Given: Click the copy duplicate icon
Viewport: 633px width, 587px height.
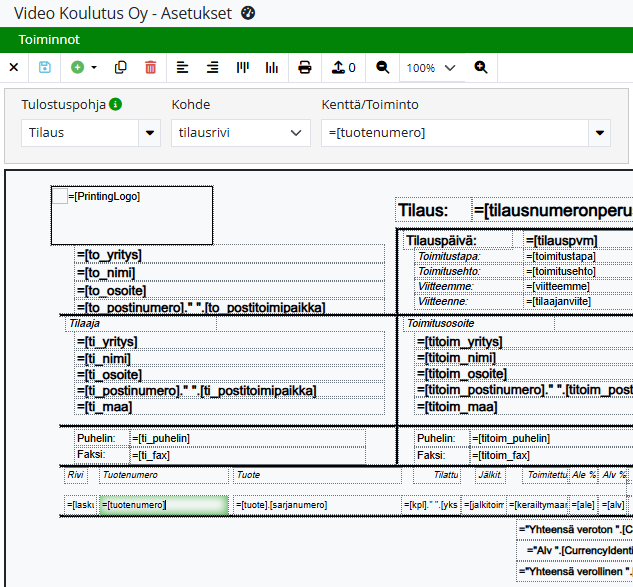Looking at the screenshot, I should click(121, 68).
